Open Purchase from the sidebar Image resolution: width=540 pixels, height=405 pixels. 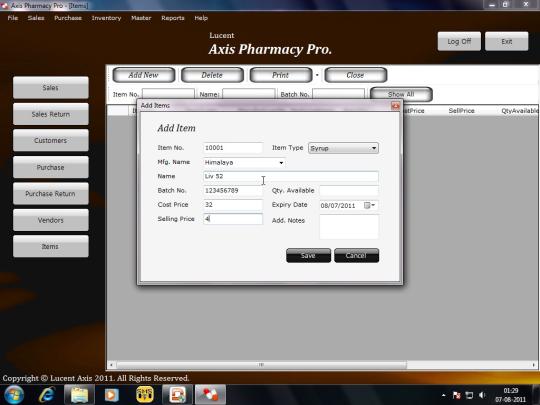point(51,167)
